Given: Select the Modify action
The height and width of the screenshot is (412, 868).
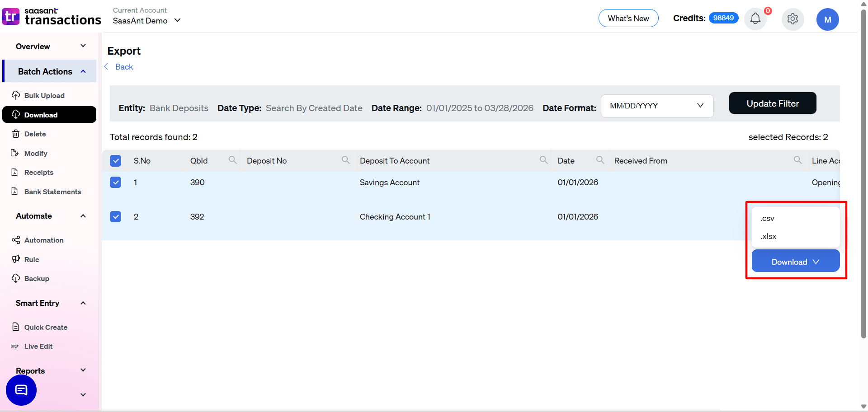Looking at the screenshot, I should point(35,153).
